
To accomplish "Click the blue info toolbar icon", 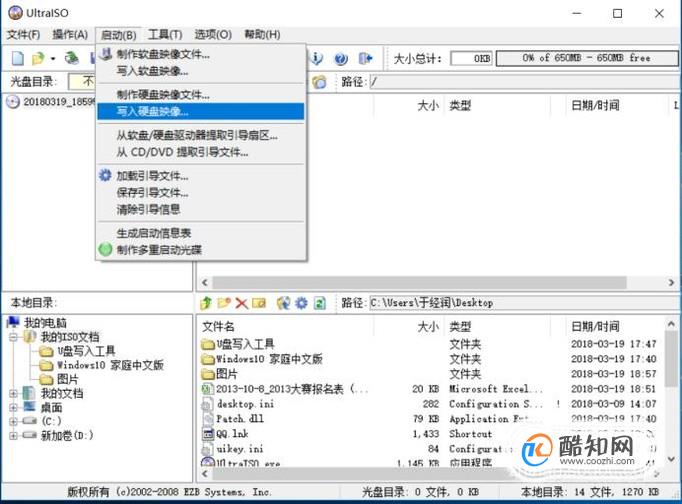I will [x=317, y=58].
